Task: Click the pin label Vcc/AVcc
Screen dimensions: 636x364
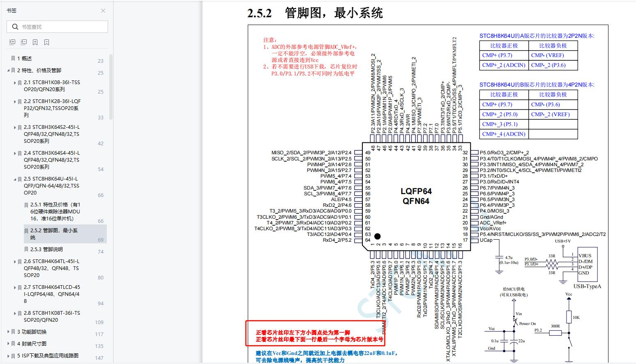Action: click(490, 229)
